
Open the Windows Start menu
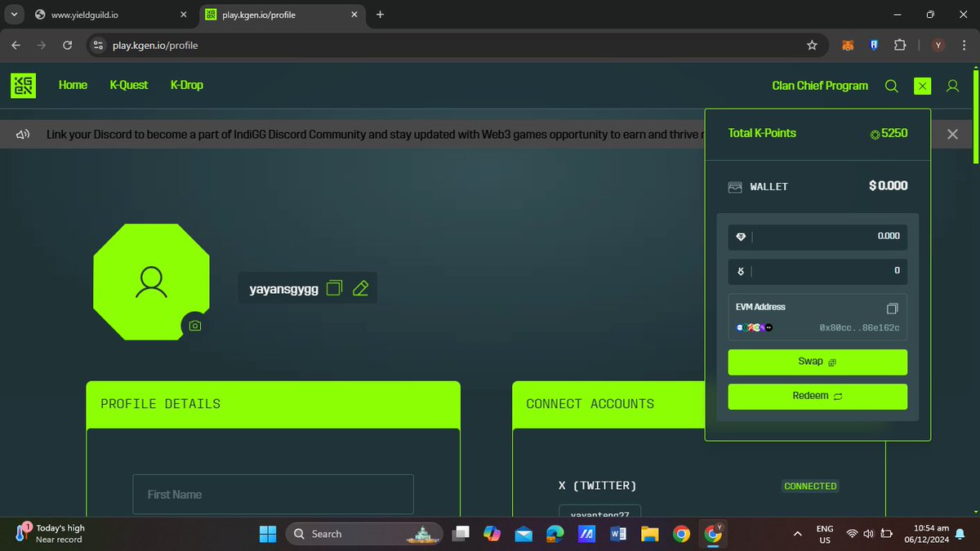tap(268, 534)
